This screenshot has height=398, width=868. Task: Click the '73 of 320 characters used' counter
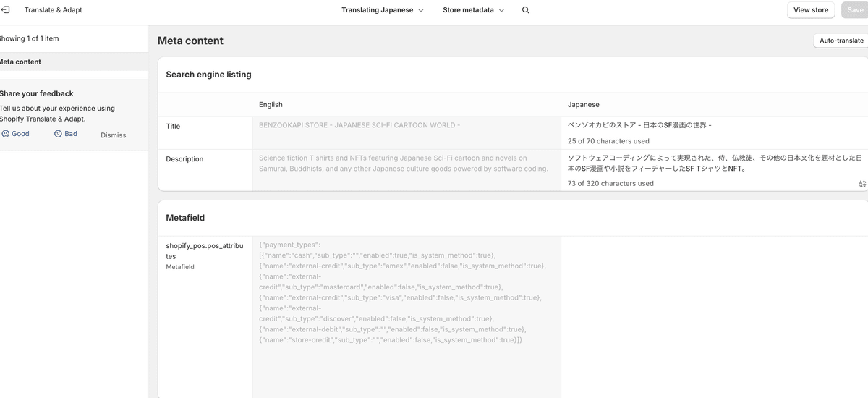[x=610, y=184]
